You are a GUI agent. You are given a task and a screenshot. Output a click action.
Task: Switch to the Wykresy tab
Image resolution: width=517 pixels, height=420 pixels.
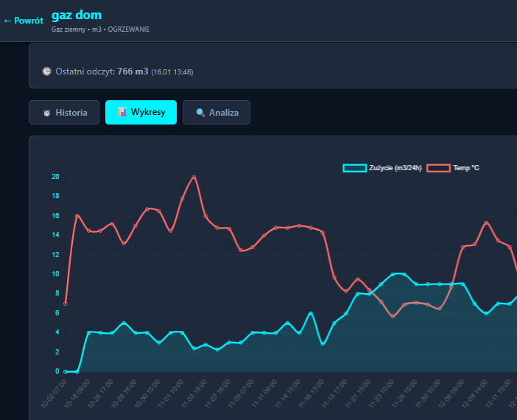(141, 113)
